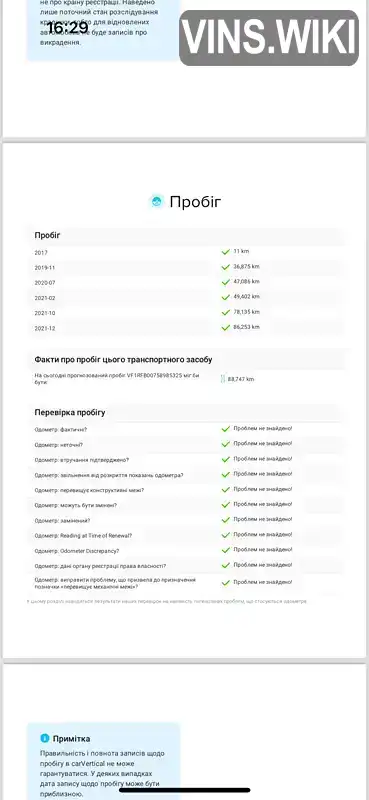Click the blue info icon next to Примітка
Image resolution: width=369 pixels, height=800 pixels.
pos(45,738)
